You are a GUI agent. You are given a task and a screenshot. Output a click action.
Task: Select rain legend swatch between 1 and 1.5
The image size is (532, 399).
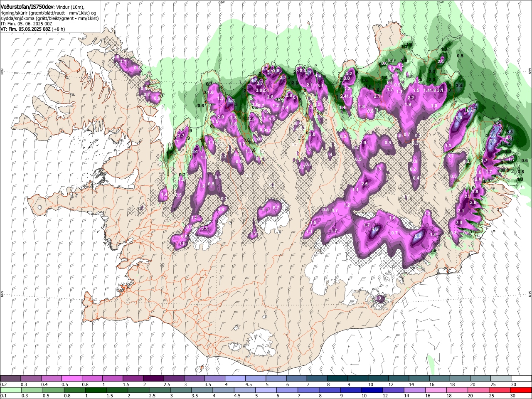(96, 390)
